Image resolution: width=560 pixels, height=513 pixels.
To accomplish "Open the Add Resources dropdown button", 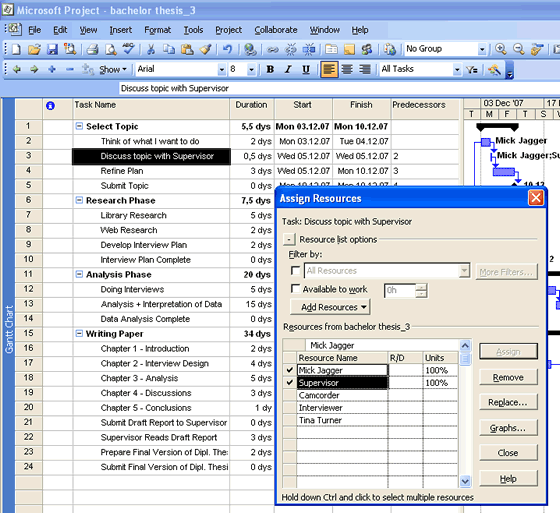I will pyautogui.click(x=330, y=307).
